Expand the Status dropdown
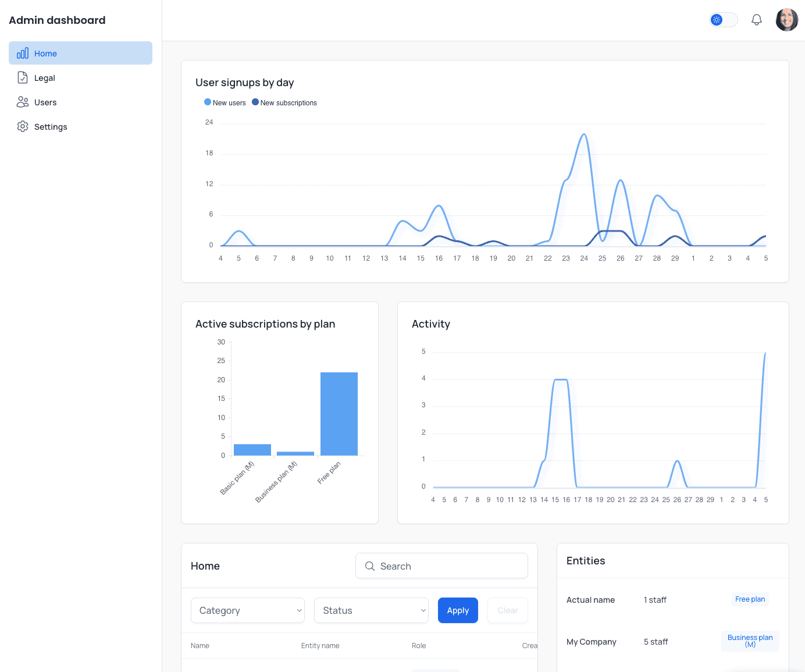 (371, 610)
